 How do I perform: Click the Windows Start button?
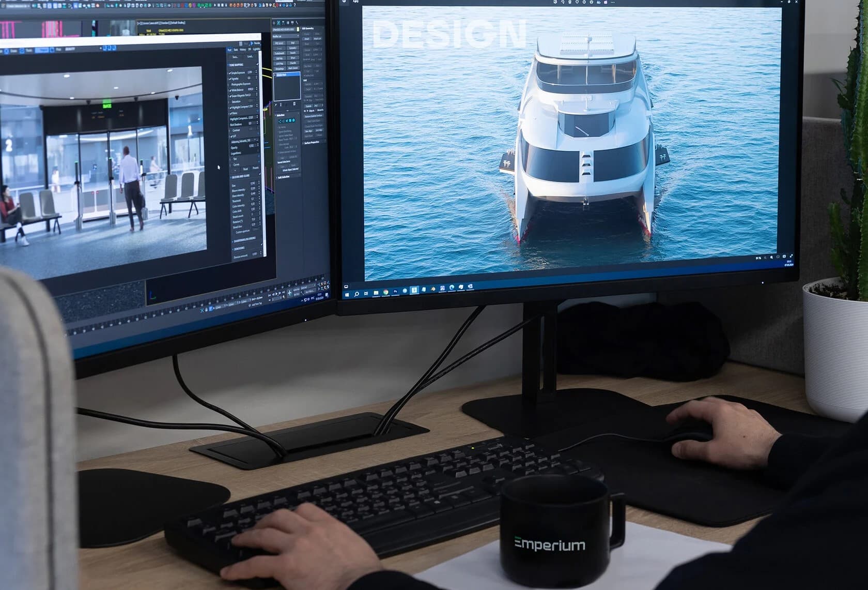point(347,294)
